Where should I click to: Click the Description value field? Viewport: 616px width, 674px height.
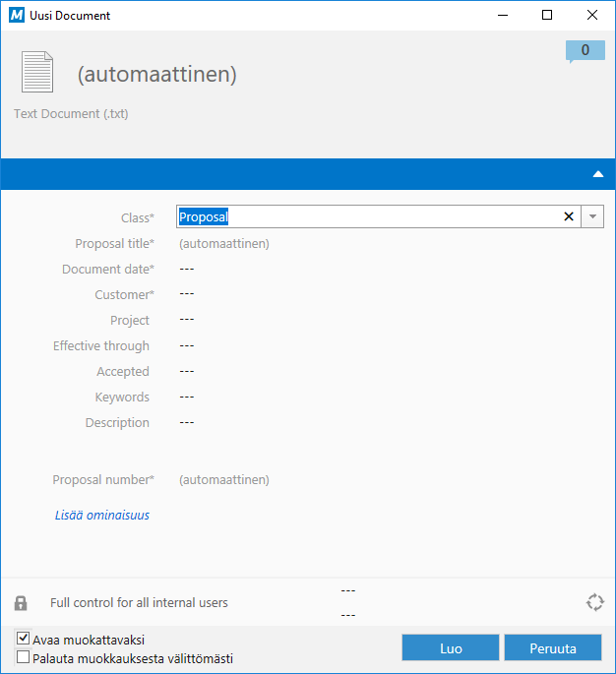tap(187, 422)
